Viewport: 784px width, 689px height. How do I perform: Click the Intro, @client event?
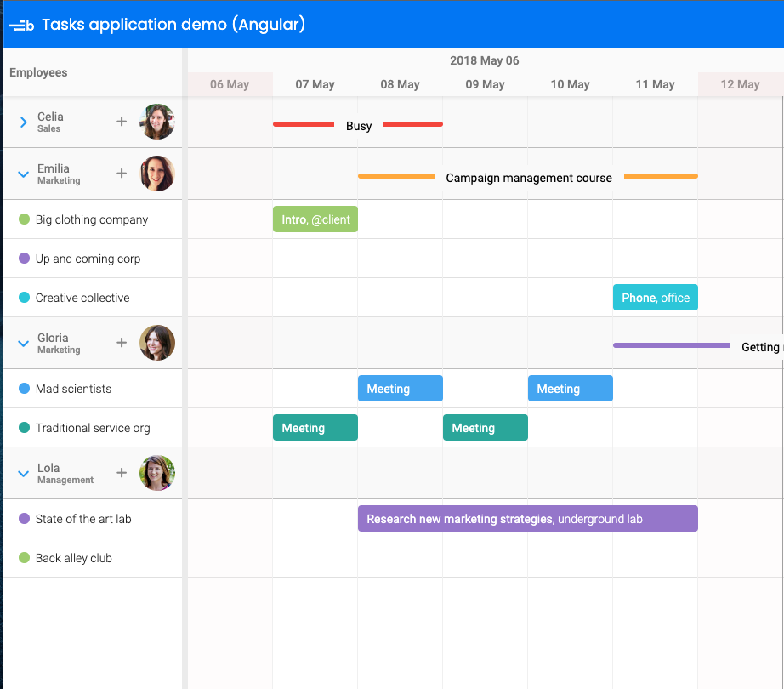coord(315,219)
